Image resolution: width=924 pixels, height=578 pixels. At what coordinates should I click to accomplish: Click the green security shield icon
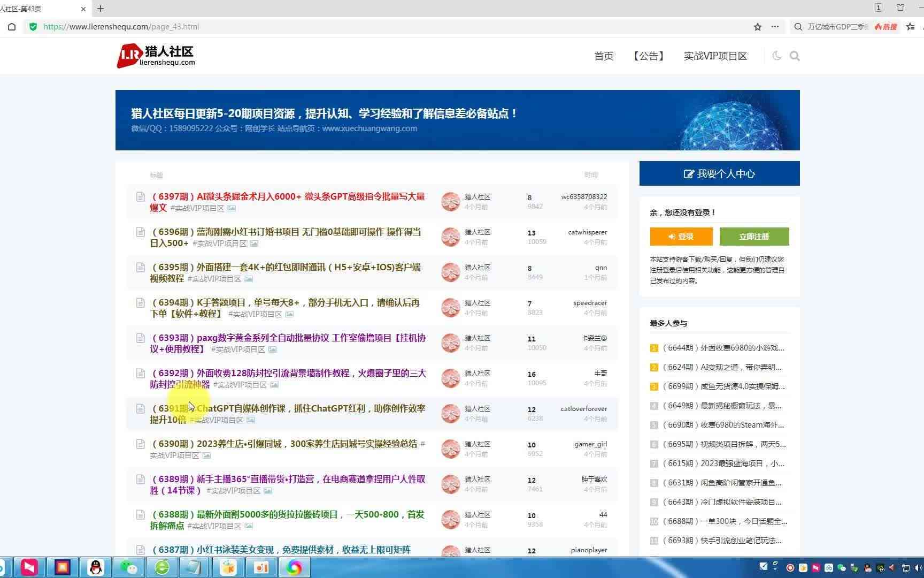[x=33, y=27]
